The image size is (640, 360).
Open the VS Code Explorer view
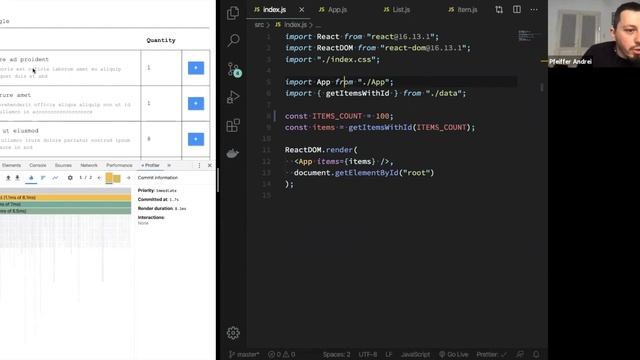pyautogui.click(x=233, y=13)
